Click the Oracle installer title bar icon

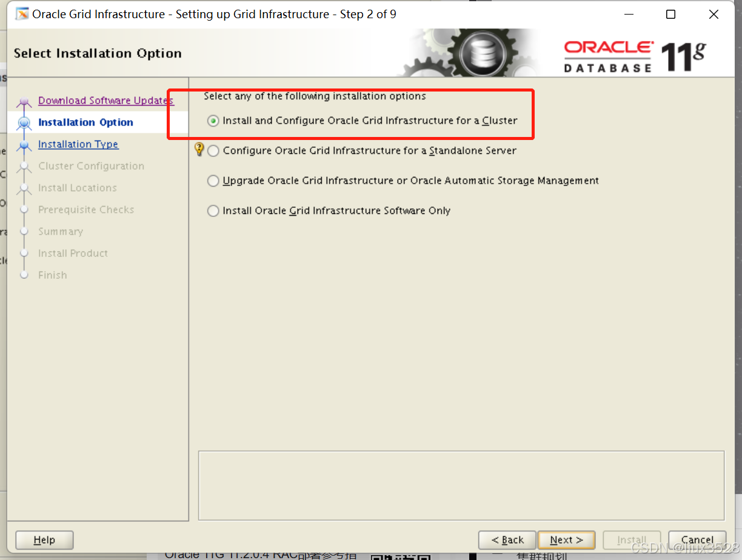[22, 14]
